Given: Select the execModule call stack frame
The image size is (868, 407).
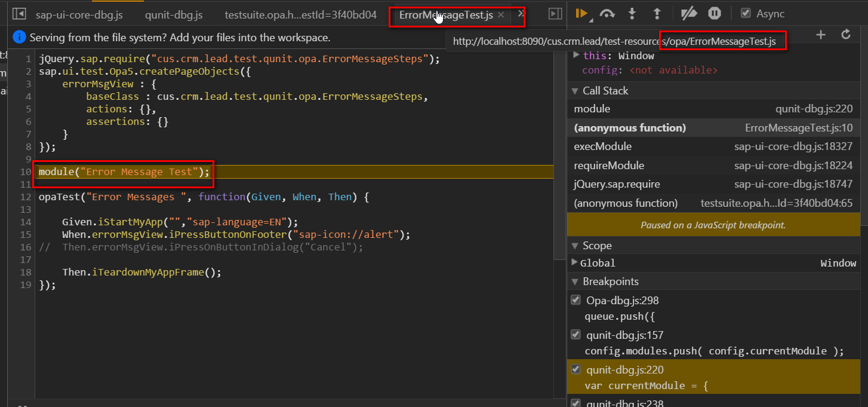Looking at the screenshot, I should point(713,146).
